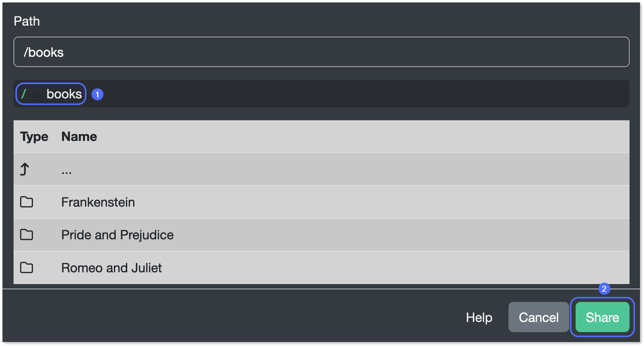
Task: Click the Frankenstein folder icon
Action: 26,202
